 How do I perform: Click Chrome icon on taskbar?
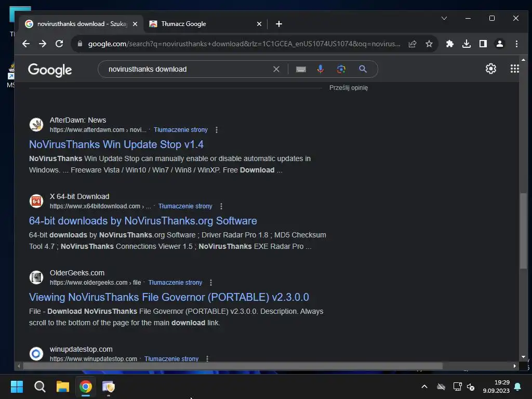[x=86, y=387]
